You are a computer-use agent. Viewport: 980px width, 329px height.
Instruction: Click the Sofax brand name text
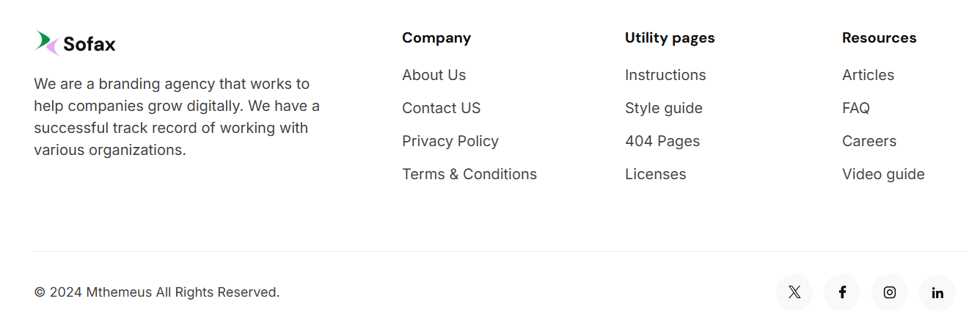(89, 44)
